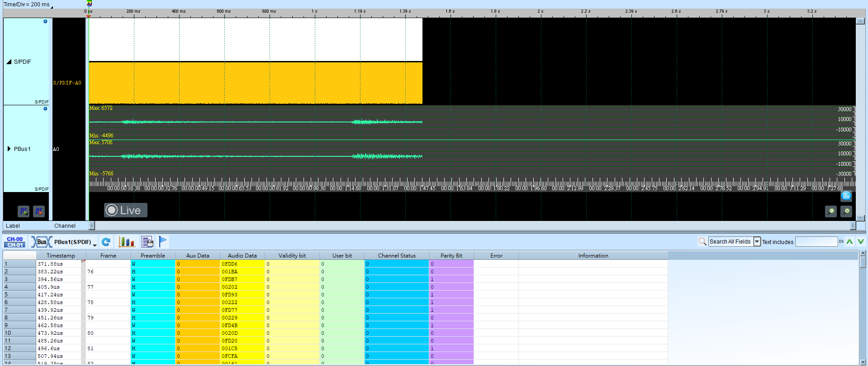This screenshot has height=366, width=868.
Task: Click the Timestamp column header
Action: click(61, 256)
